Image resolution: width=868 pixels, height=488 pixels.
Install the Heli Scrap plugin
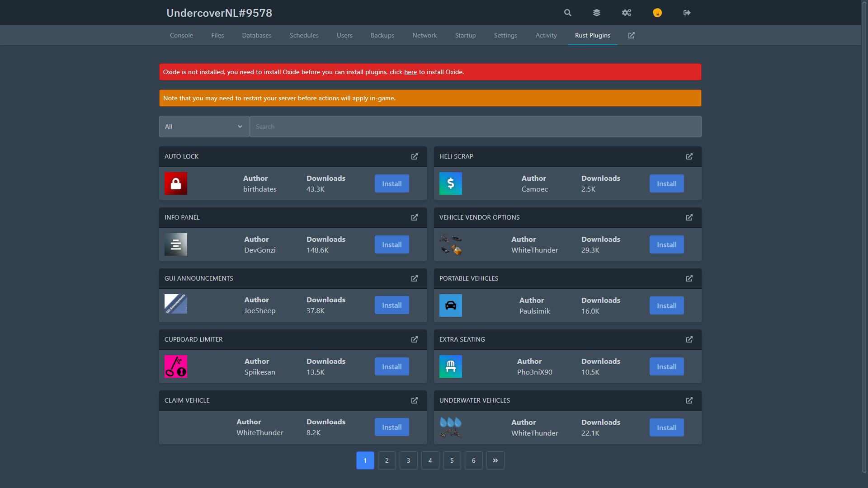click(x=667, y=183)
